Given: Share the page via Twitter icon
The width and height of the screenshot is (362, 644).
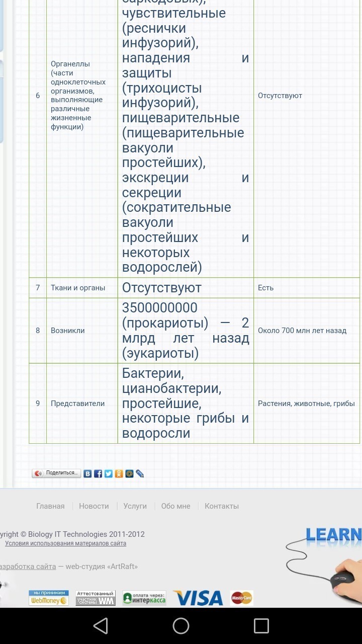Looking at the screenshot, I should point(109,473).
